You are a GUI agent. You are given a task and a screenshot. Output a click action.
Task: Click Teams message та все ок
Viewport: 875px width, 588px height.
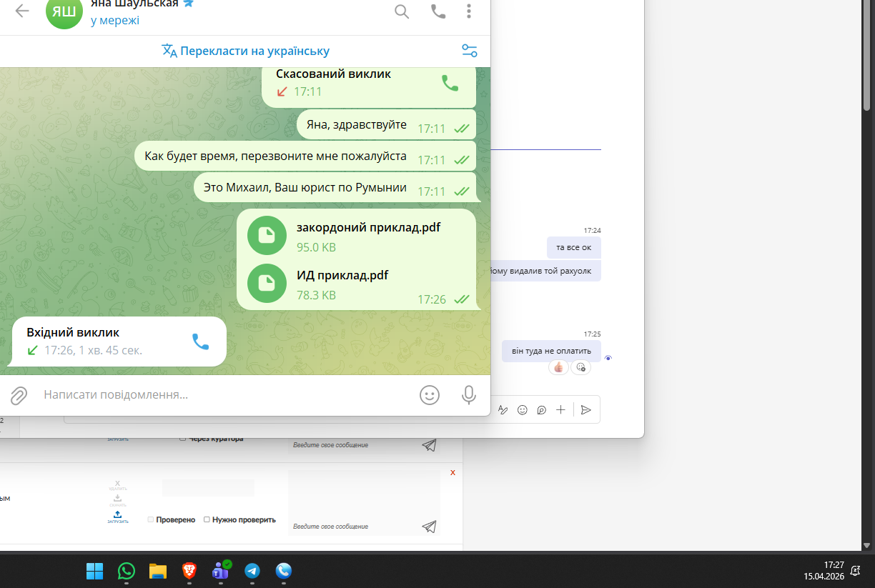tap(573, 248)
